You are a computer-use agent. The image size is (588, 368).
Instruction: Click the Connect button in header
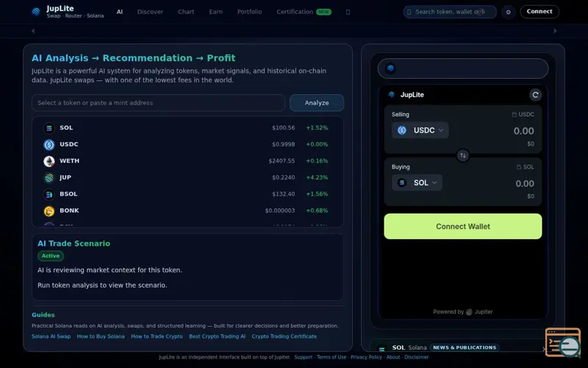point(539,12)
